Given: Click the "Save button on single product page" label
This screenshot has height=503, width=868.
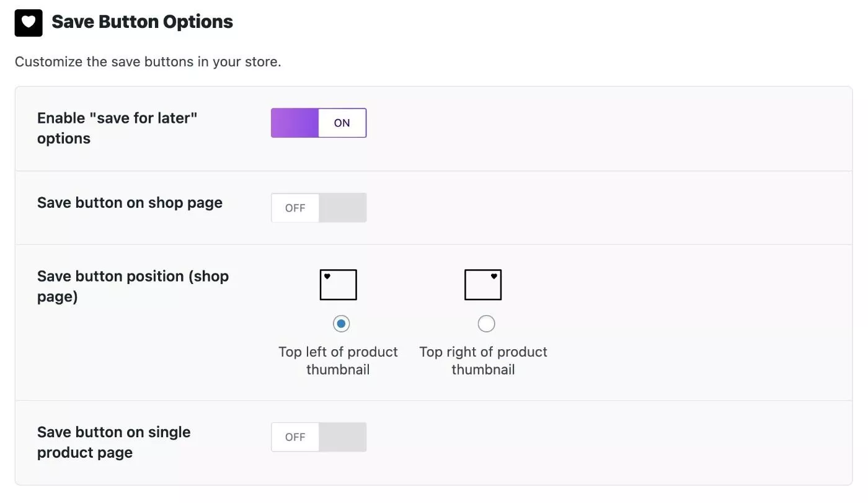Looking at the screenshot, I should pyautogui.click(x=114, y=442).
